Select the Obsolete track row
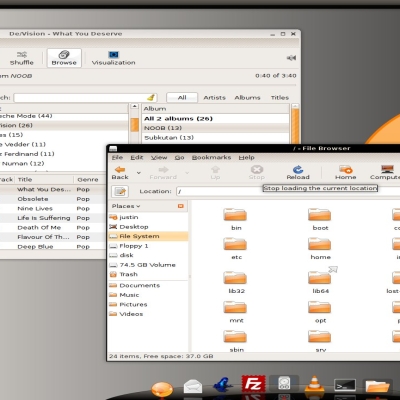The width and height of the screenshot is (400, 400). coord(53,199)
